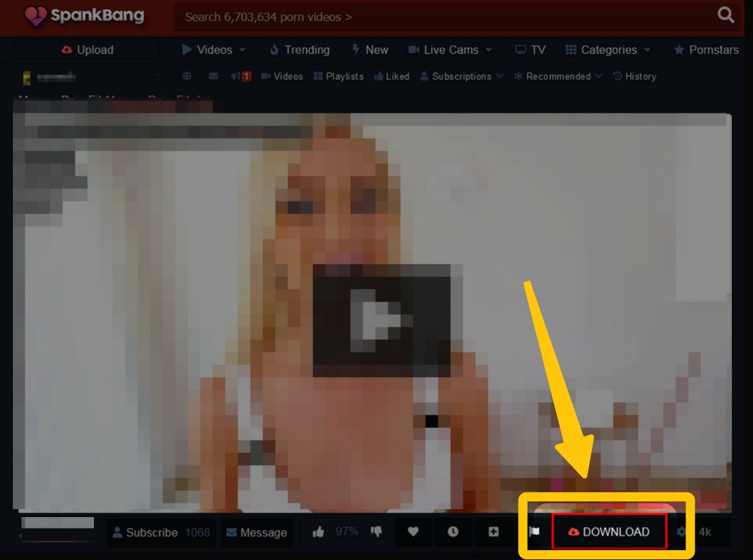Like the video with thumbs up
This screenshot has width=753, height=560.
[318, 532]
